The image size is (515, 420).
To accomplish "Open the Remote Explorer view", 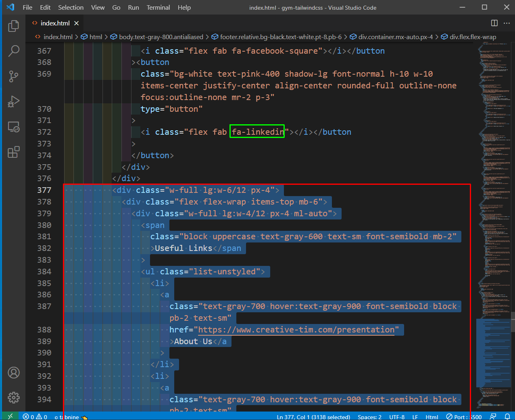I will [14, 127].
